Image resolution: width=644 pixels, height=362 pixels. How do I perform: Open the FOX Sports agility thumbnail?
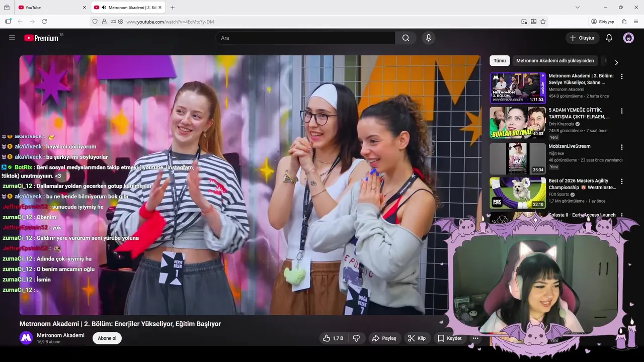click(518, 193)
